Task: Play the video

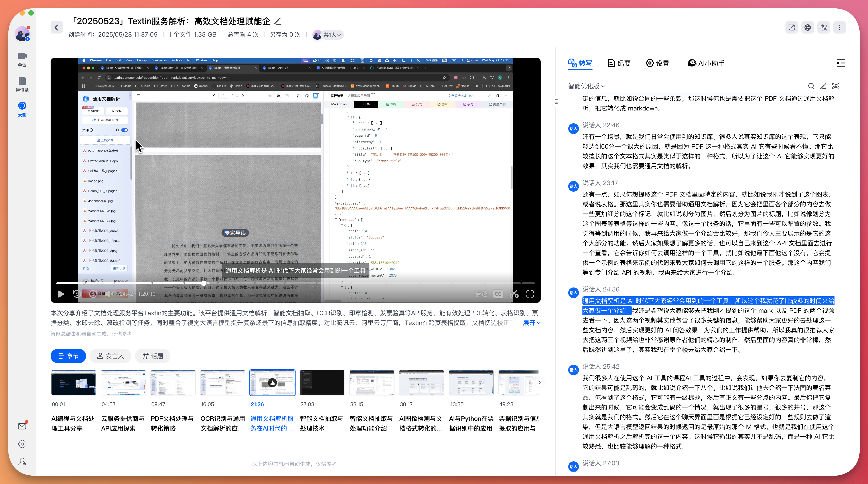Action: [x=61, y=294]
